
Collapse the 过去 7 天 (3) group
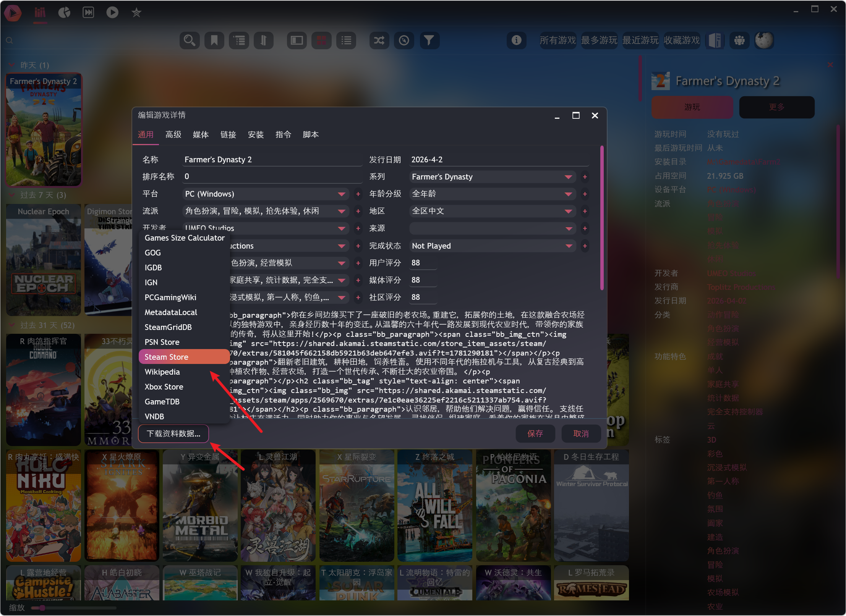click(12, 195)
